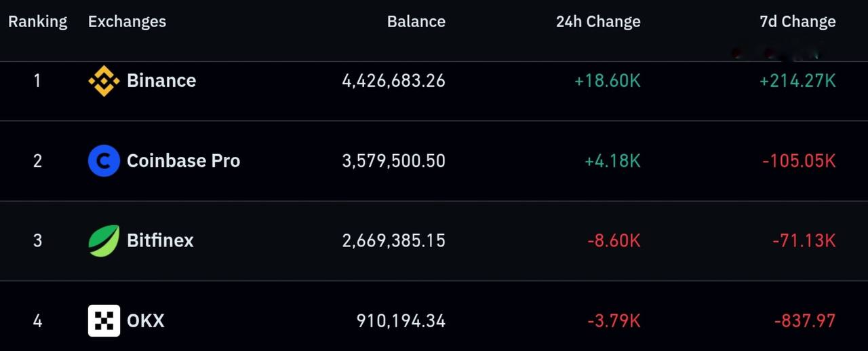Sort by the Ranking column header
The image size is (868, 351).
click(38, 22)
